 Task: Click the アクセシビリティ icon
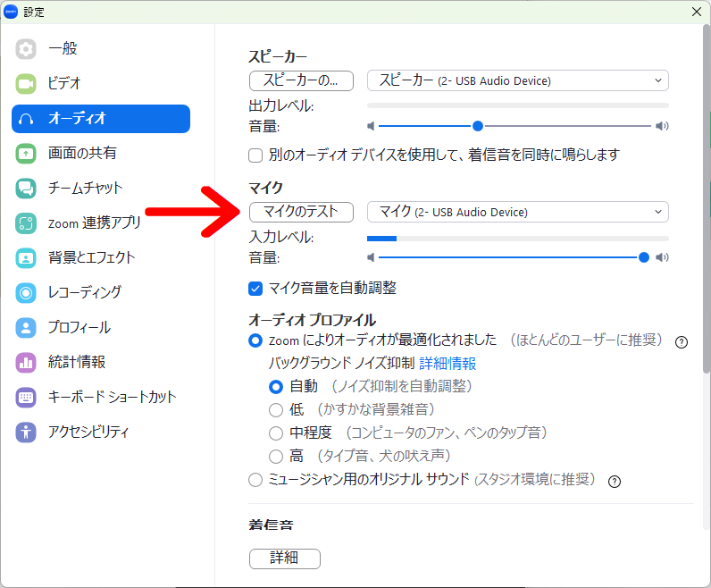26,432
